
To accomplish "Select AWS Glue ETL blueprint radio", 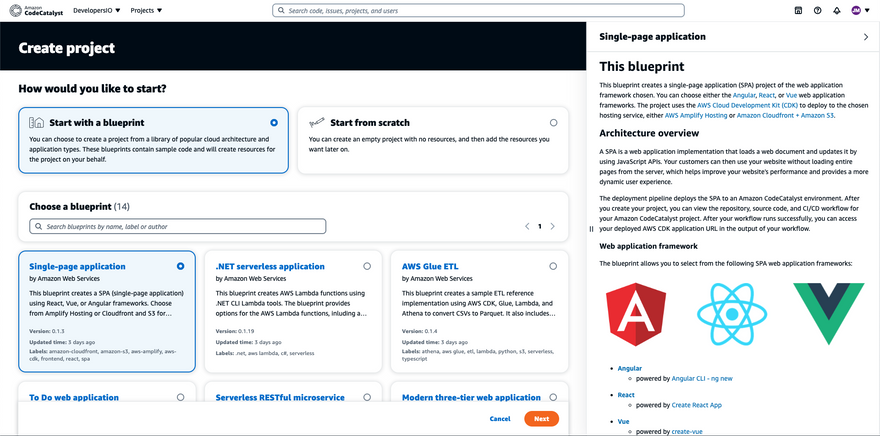I will pyautogui.click(x=553, y=266).
